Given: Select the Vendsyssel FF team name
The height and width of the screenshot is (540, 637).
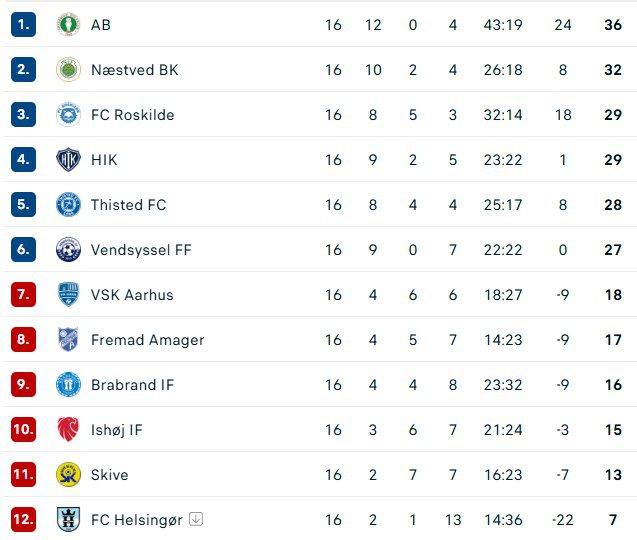Looking at the screenshot, I should pos(140,250).
